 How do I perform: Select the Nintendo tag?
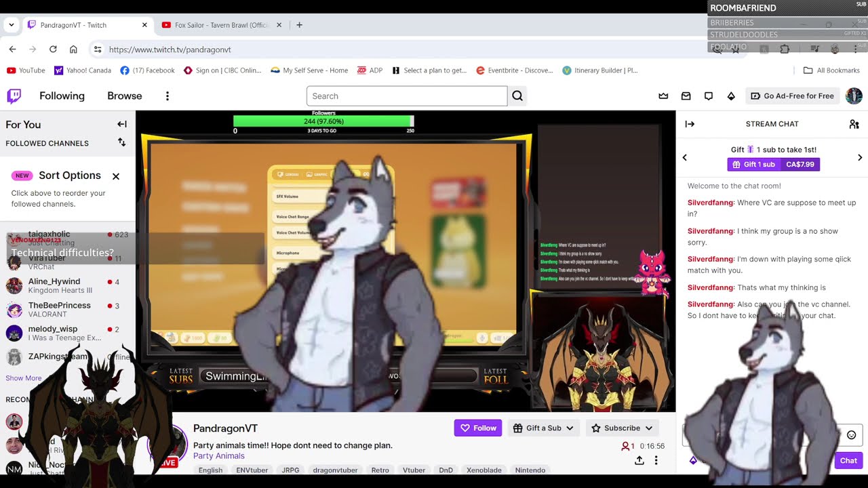530,470
